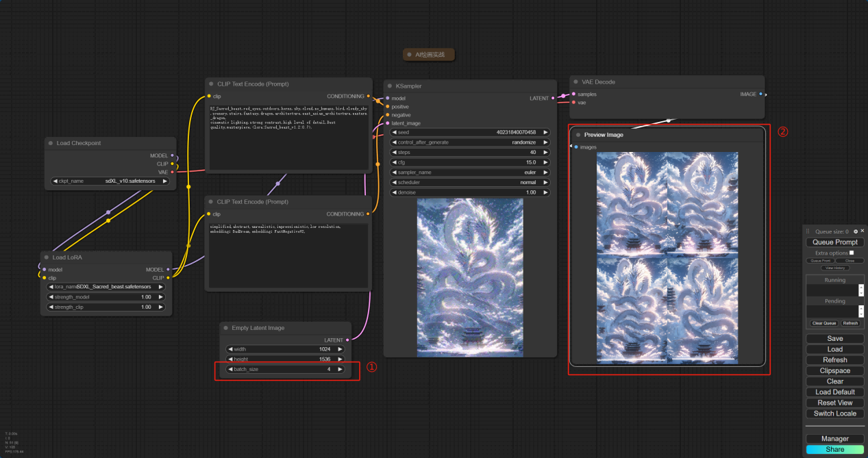The image size is (868, 458).
Task: Click the KSampler LATENT output socket
Action: pyautogui.click(x=552, y=98)
